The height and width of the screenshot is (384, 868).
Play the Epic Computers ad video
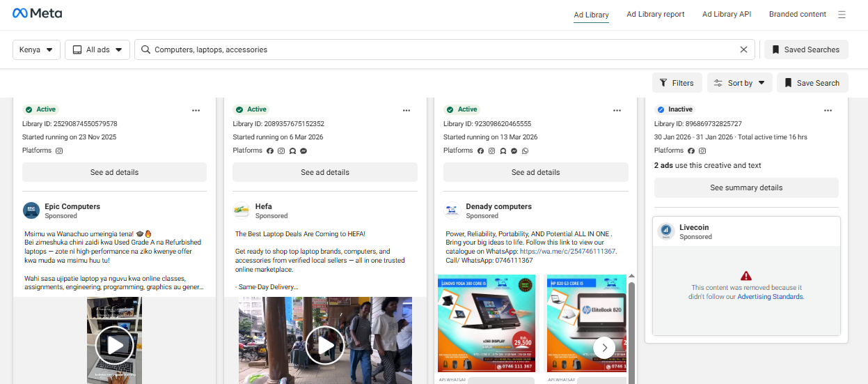(x=114, y=345)
